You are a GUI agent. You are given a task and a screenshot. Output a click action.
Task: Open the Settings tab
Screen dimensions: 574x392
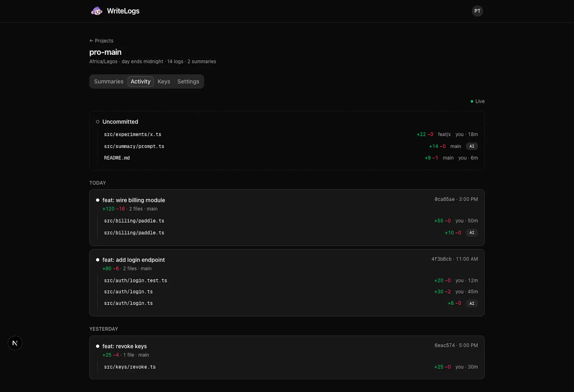coord(188,82)
